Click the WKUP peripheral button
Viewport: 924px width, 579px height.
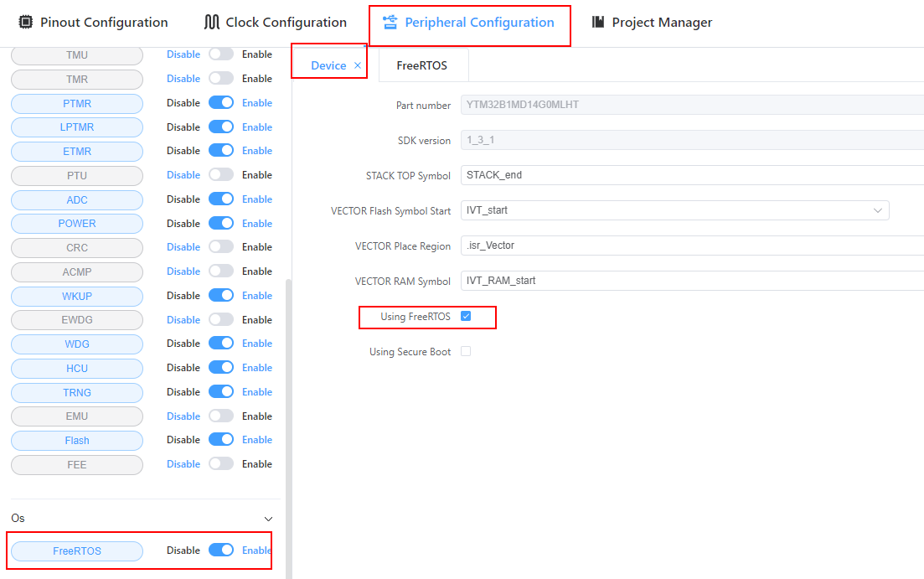pos(77,296)
